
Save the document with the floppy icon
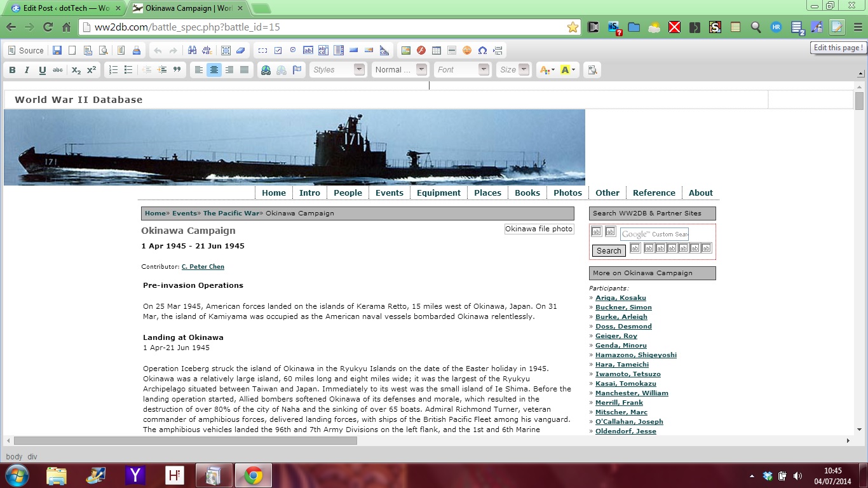pos(57,50)
